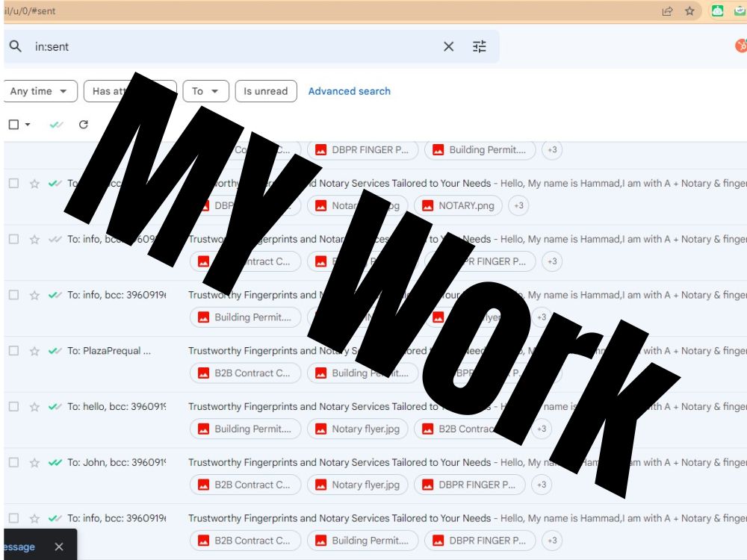Open the email sent to hello
This screenshot has height=560, width=747.
pos(376,420)
